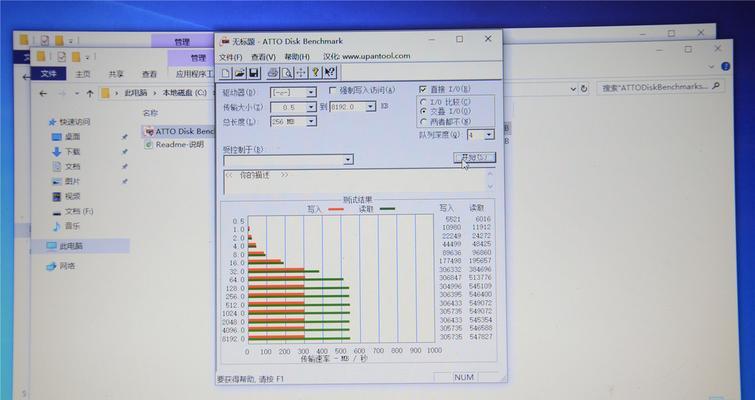The image size is (755, 400).
Task: Open the recent locations dropdown beside forward arrow
Action: pyautogui.click(x=77, y=94)
